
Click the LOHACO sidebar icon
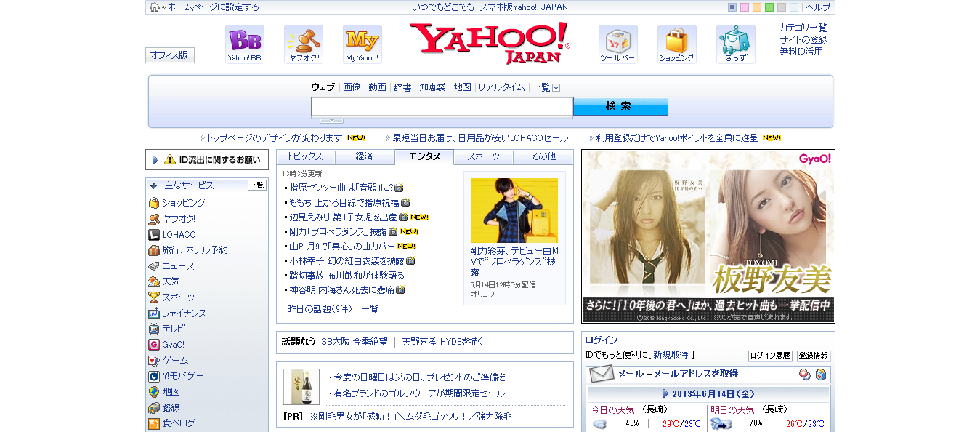click(x=154, y=235)
